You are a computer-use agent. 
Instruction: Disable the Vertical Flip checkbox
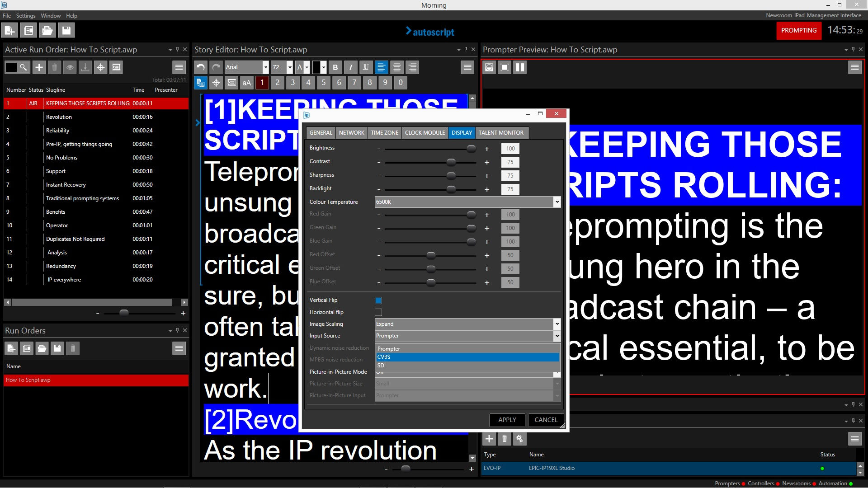click(x=378, y=300)
